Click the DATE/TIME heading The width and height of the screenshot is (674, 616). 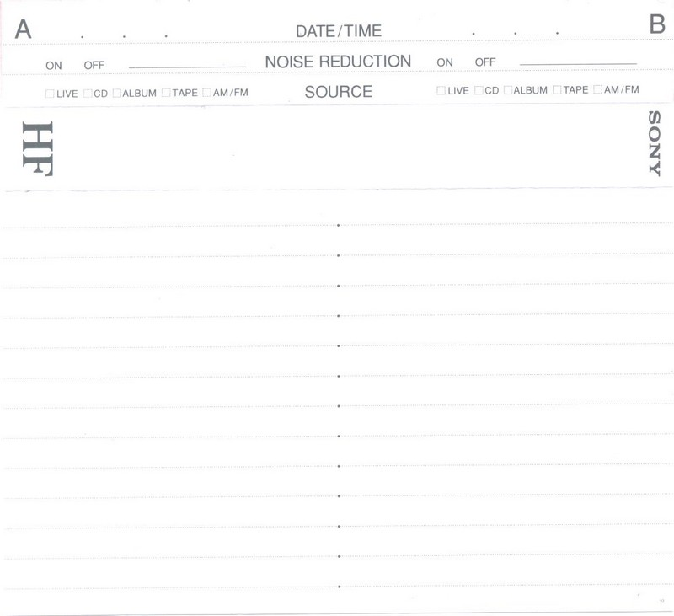tap(338, 31)
